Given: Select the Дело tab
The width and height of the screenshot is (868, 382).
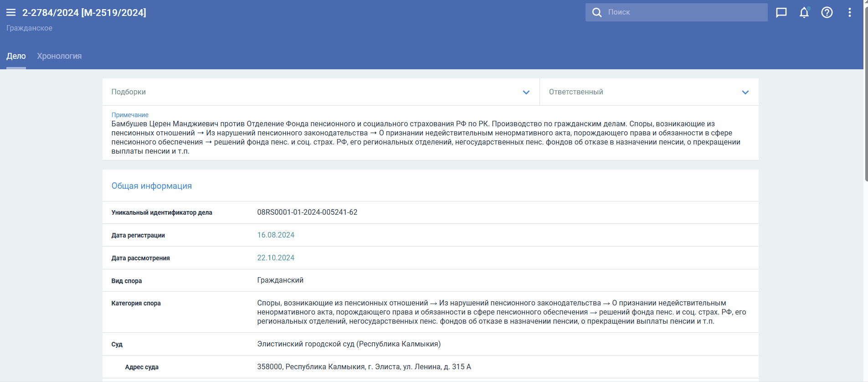Looking at the screenshot, I should click(16, 56).
